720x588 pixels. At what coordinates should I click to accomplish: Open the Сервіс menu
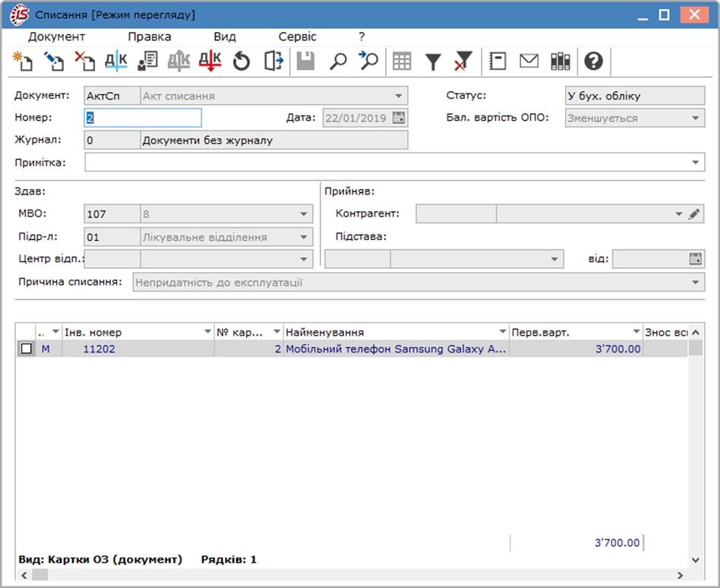coord(297,36)
